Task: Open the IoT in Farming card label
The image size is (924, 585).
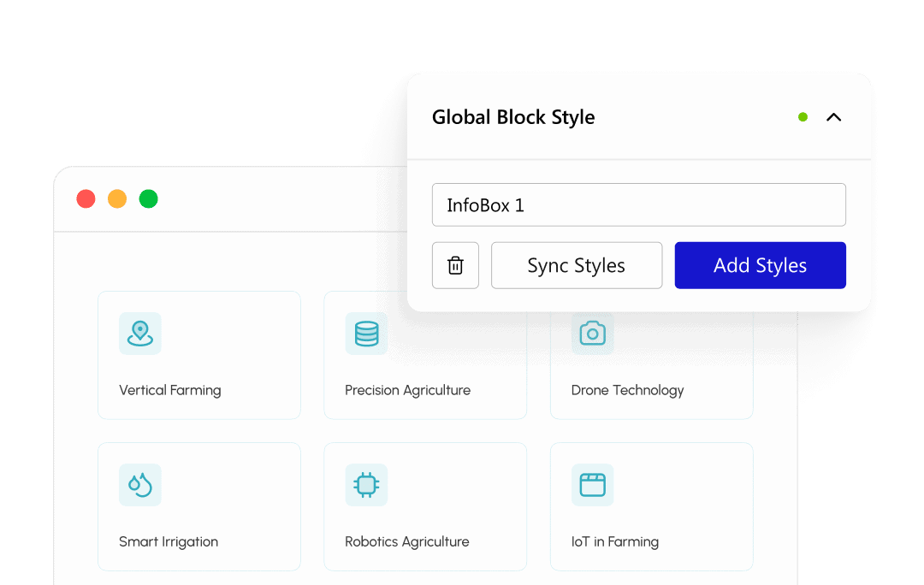Action: point(614,541)
